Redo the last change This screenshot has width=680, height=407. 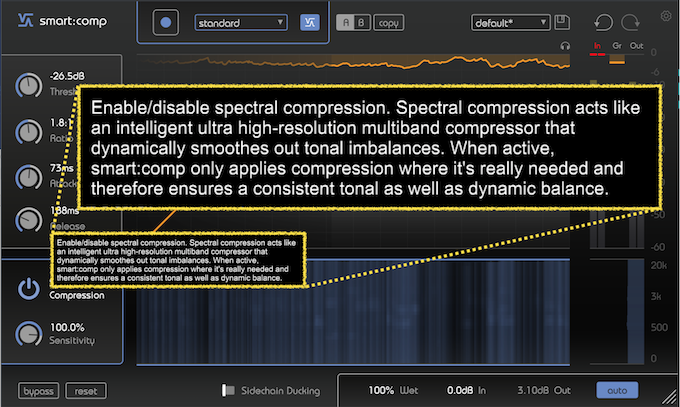tap(630, 22)
